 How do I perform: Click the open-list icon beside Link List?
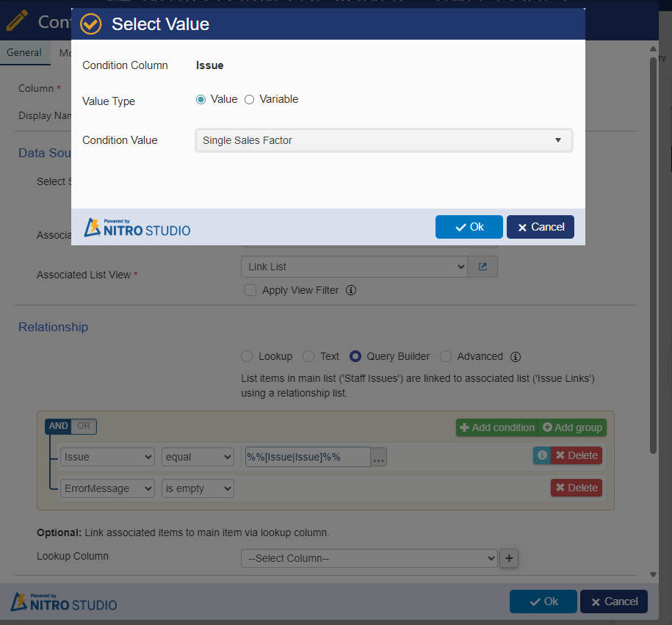483,267
